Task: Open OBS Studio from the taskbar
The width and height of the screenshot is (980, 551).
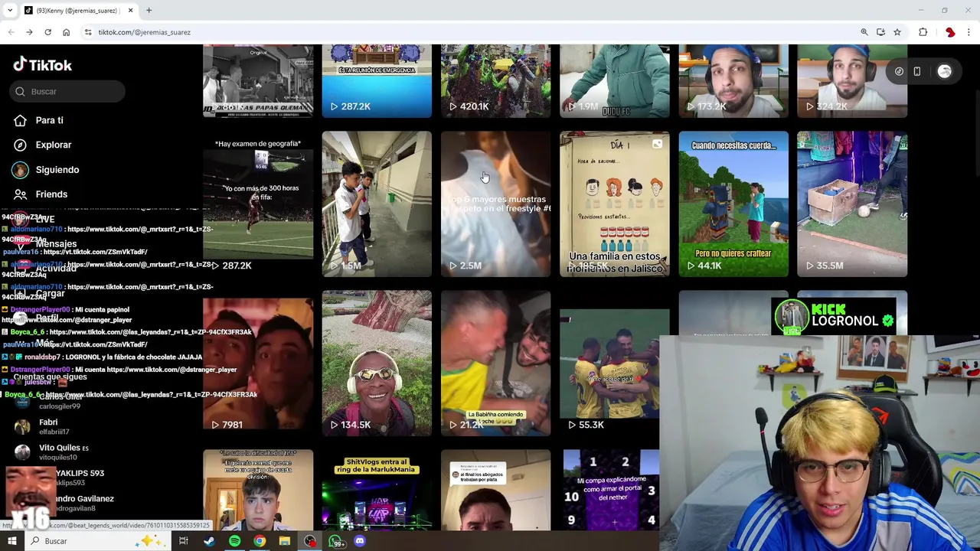Action: point(310,541)
